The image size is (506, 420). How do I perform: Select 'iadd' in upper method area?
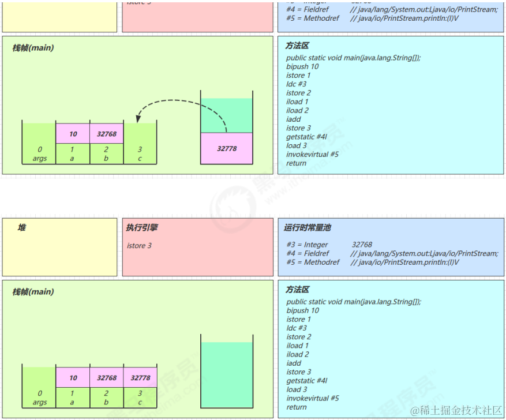(x=293, y=119)
